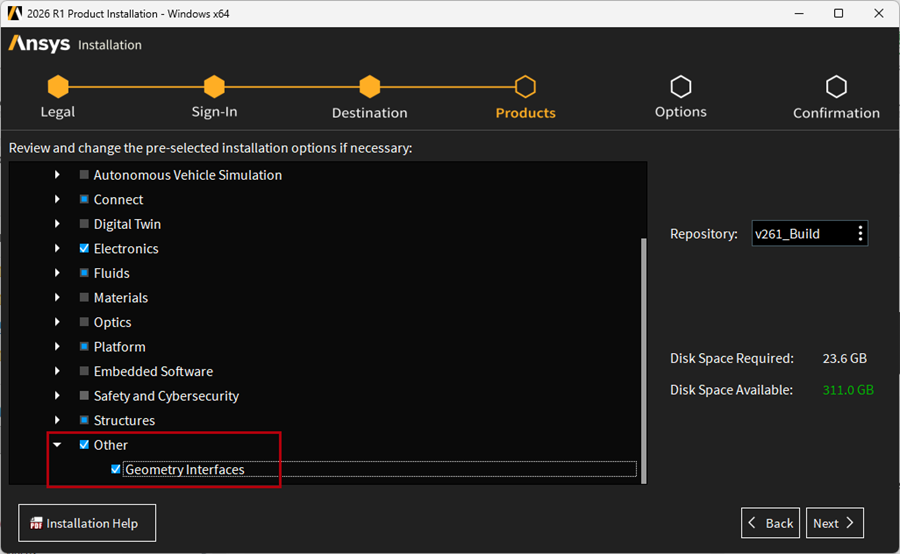
Task: Click the Ansys app icon in title bar
Action: [14, 13]
